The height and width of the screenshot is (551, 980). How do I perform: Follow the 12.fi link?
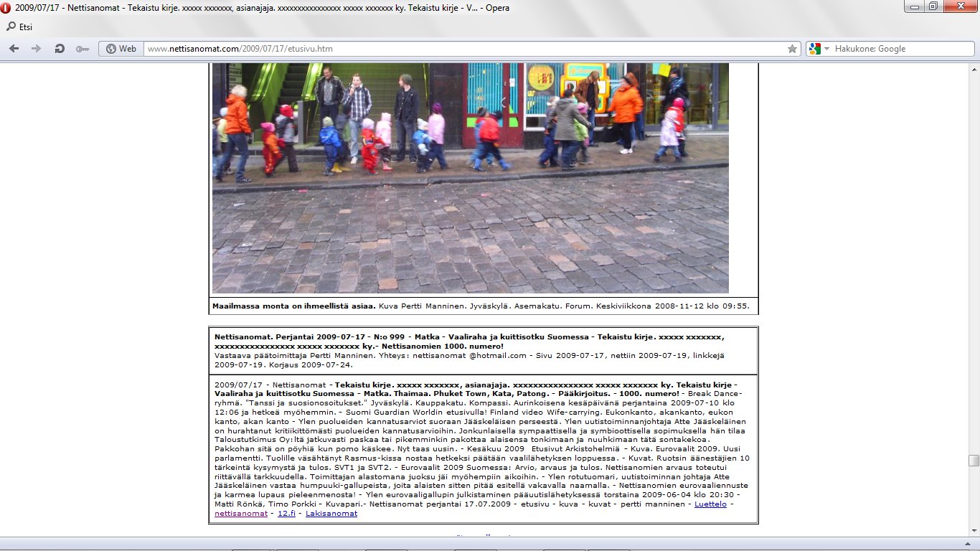(286, 514)
